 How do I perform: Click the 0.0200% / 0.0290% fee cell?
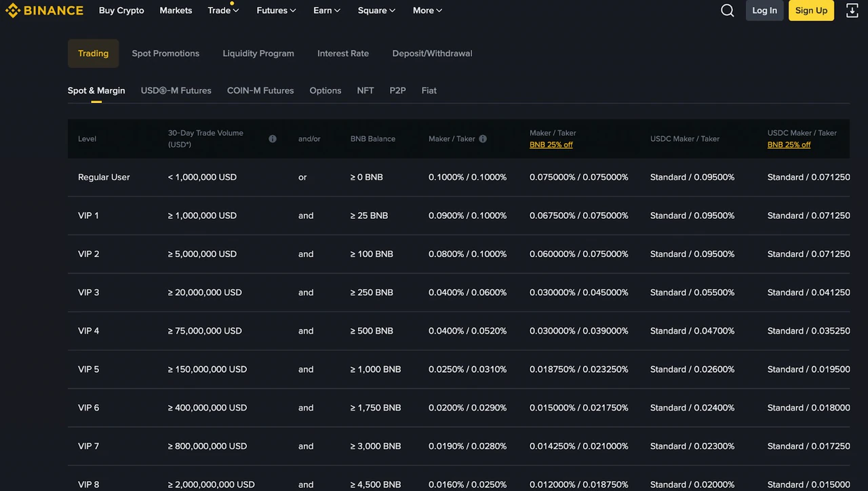pyautogui.click(x=468, y=408)
